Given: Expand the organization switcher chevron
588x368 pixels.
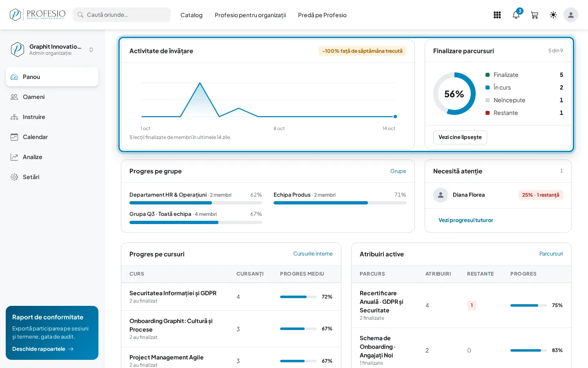Looking at the screenshot, I should pyautogui.click(x=91, y=49).
